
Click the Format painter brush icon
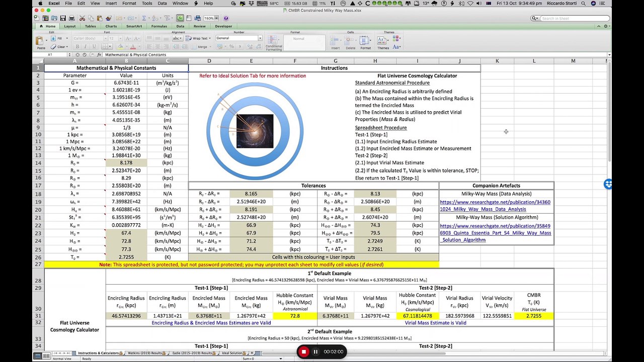coord(109,18)
